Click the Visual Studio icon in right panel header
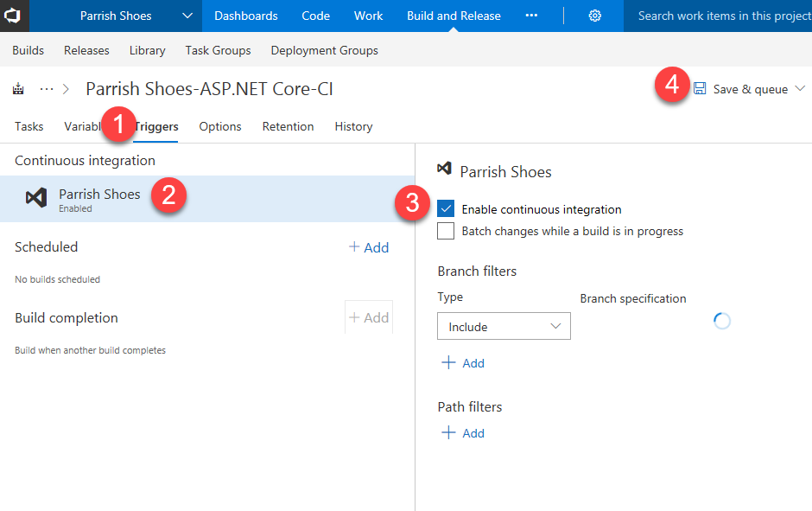The height and width of the screenshot is (511, 812). 444,169
